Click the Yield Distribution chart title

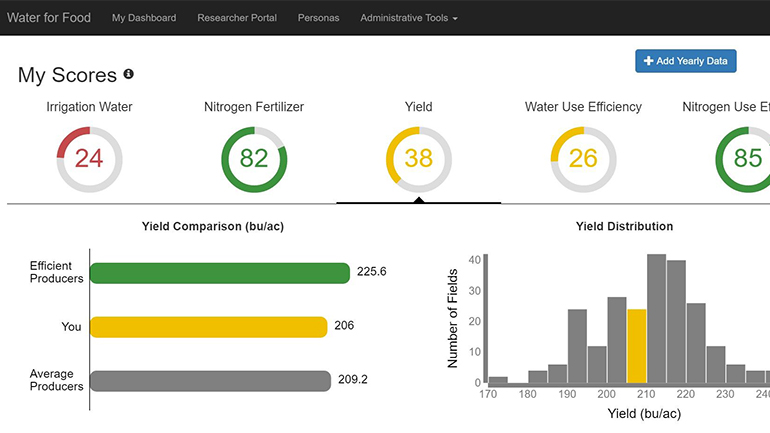tap(624, 226)
